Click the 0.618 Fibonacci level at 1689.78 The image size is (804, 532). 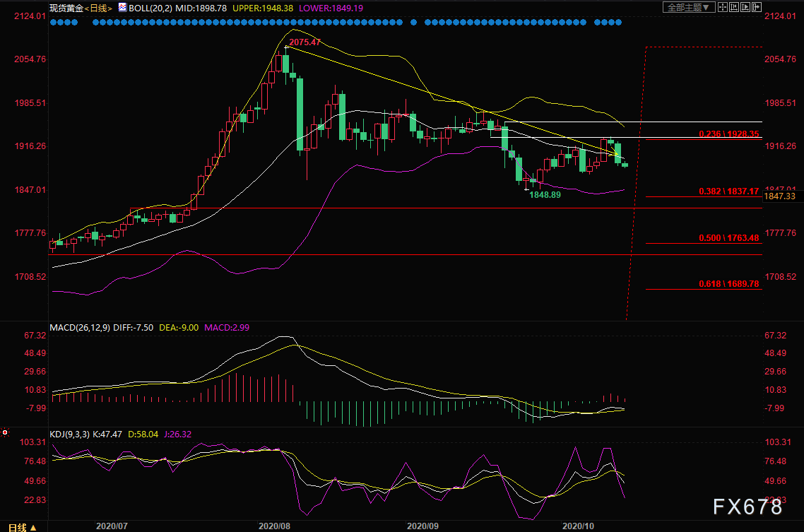[x=728, y=284]
